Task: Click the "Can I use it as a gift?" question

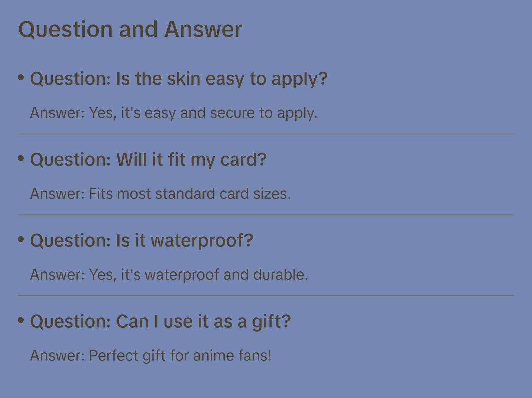Action: pos(160,322)
